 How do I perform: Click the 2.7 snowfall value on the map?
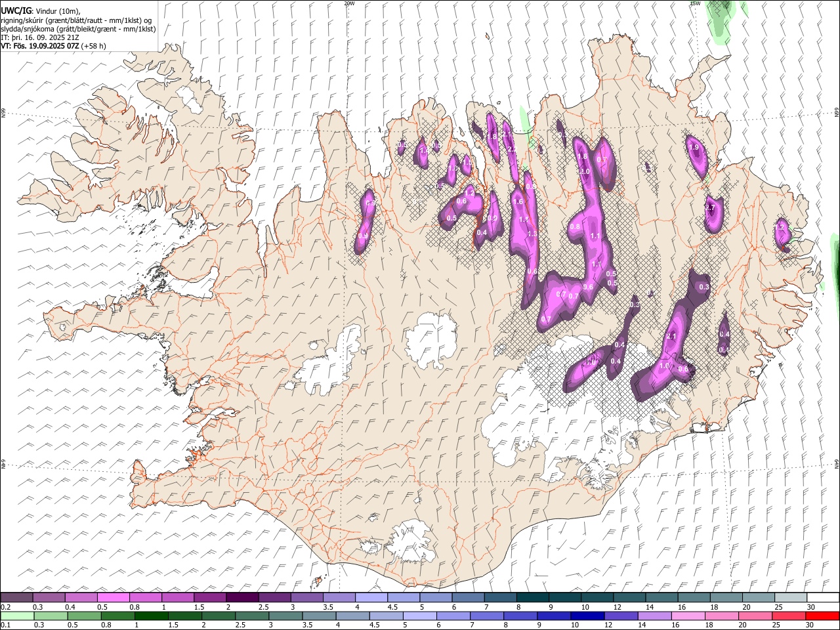(710, 207)
